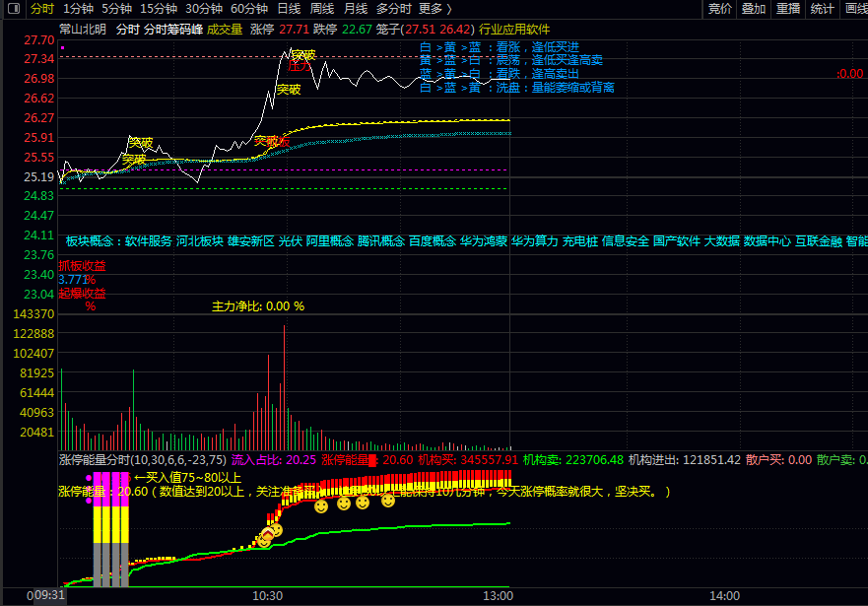
Task: Expand the 更多 periods dropdown
Action: [434, 8]
